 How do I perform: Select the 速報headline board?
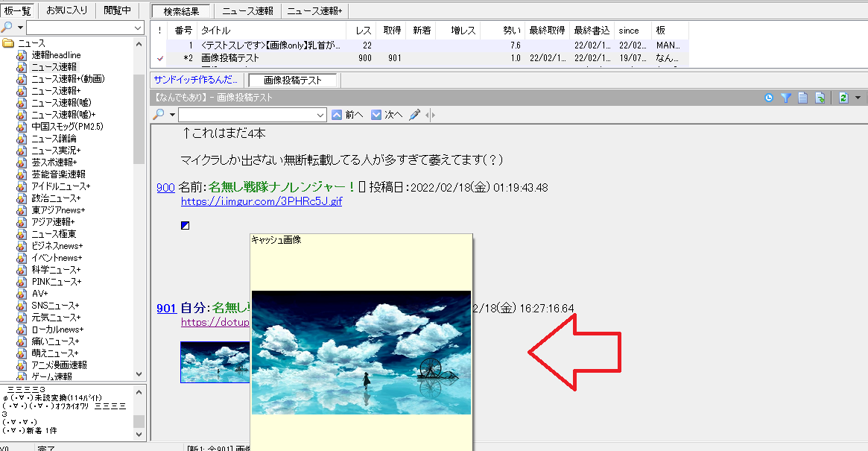[x=56, y=55]
